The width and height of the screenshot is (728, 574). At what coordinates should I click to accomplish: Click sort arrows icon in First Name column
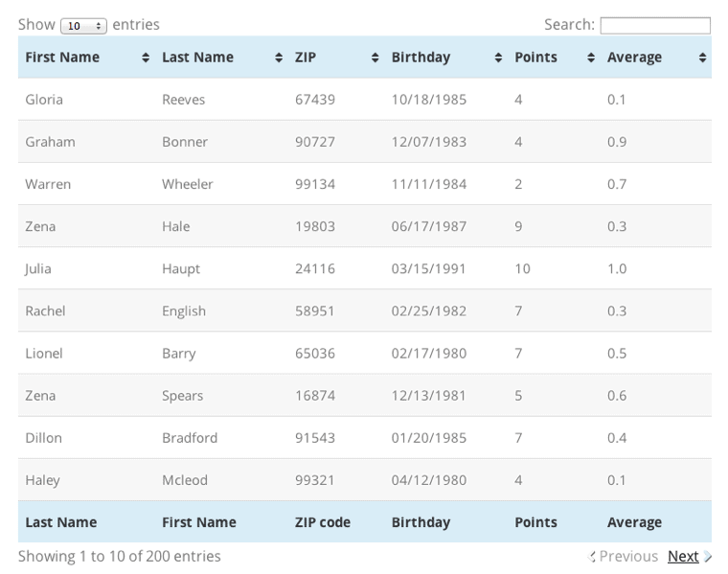click(146, 58)
